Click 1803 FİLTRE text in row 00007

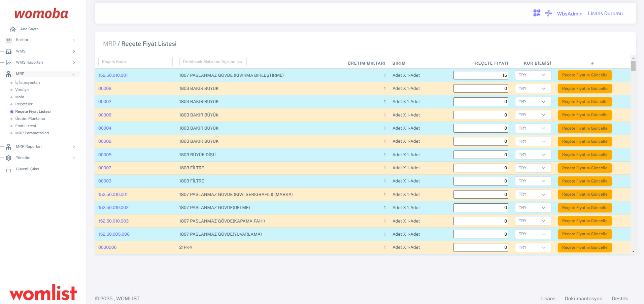click(x=192, y=168)
